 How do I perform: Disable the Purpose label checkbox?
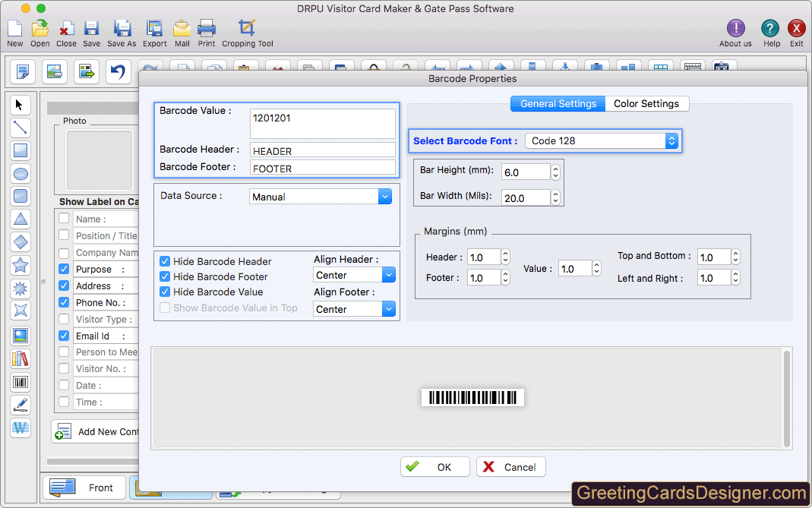(x=64, y=269)
